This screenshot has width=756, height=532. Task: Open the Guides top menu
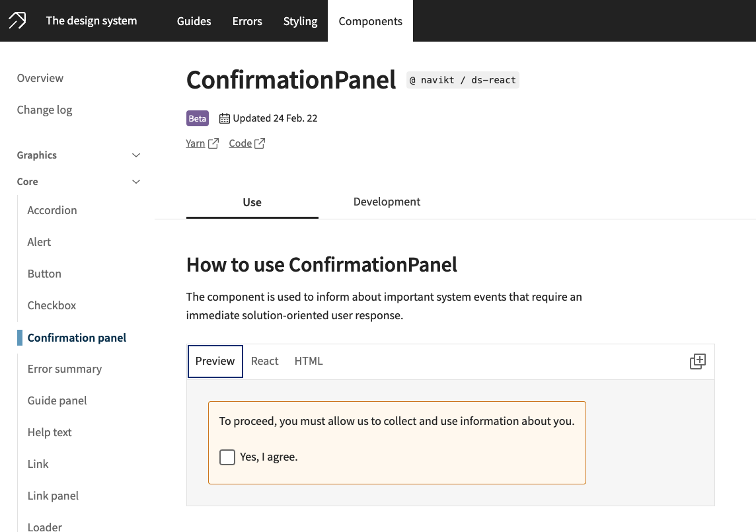pos(194,21)
